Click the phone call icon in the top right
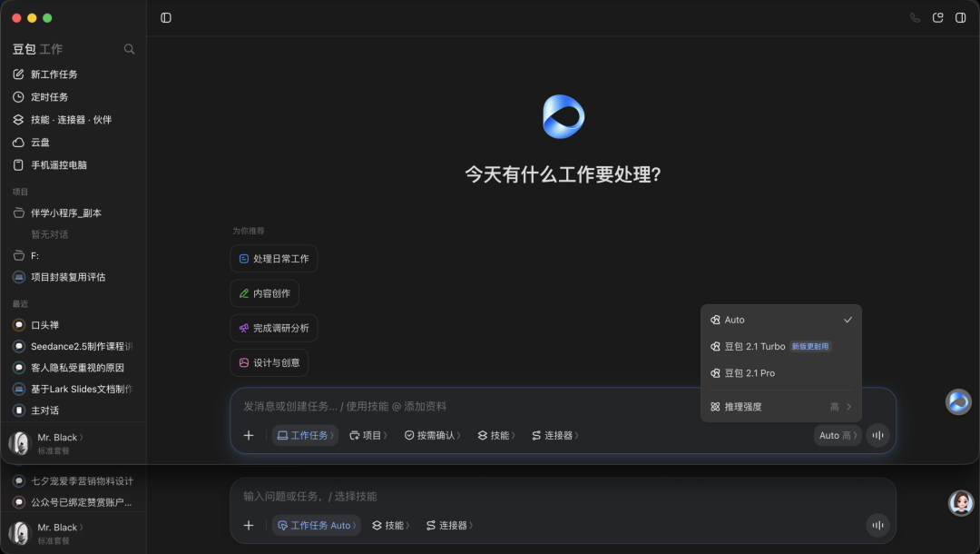The height and width of the screenshot is (554, 980). tap(915, 17)
